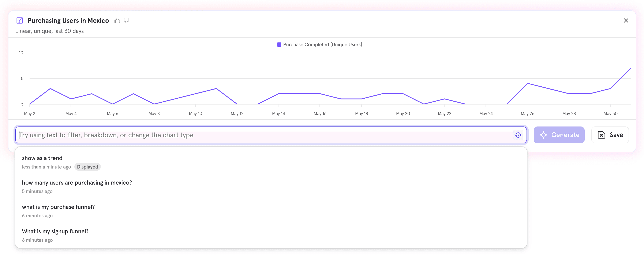The image size is (644, 261).
Task: Click the line chart icon beside title
Action: (19, 20)
